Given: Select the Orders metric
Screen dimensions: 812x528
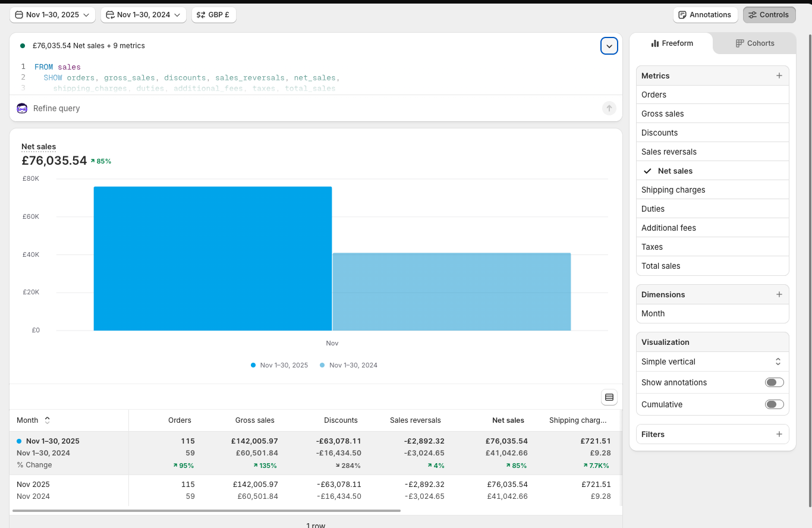Looking at the screenshot, I should pos(713,95).
